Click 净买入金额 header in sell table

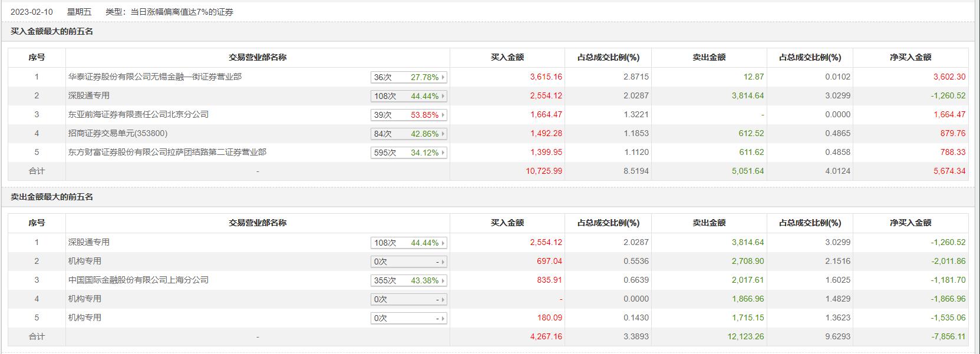pyautogui.click(x=910, y=223)
